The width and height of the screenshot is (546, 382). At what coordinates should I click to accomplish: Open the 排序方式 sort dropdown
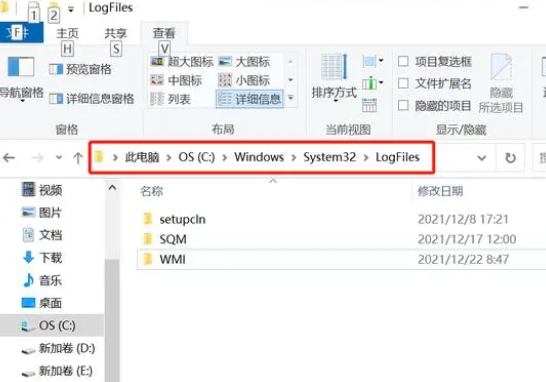(334, 79)
